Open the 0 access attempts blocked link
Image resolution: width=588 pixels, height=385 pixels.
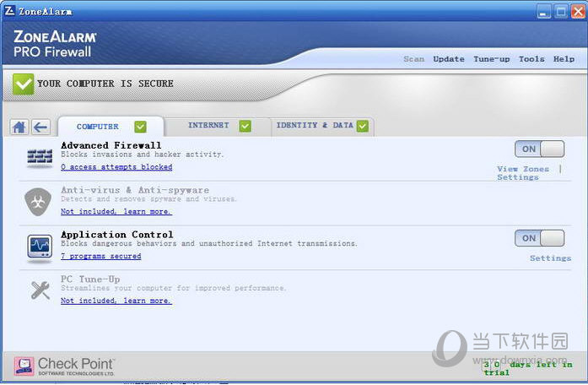coord(116,167)
